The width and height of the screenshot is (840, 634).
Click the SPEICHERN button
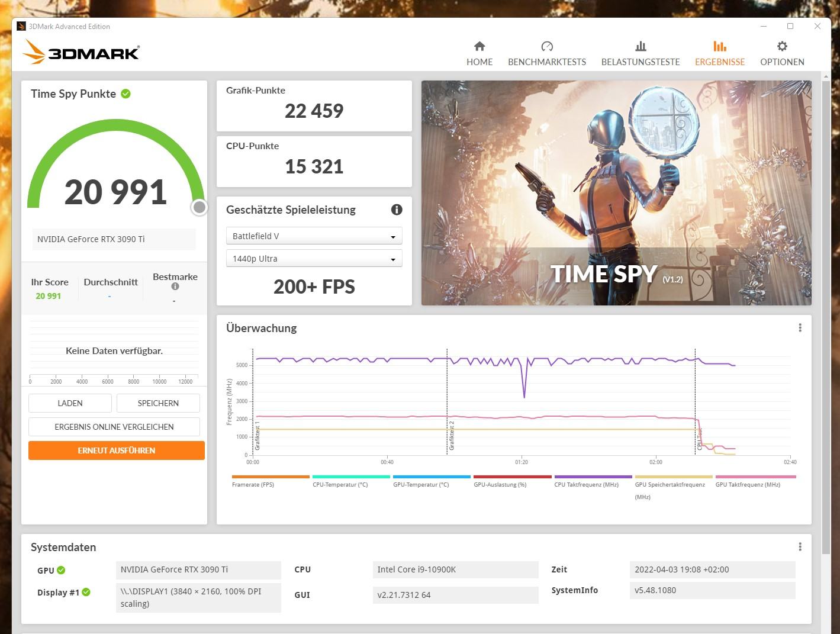(158, 403)
